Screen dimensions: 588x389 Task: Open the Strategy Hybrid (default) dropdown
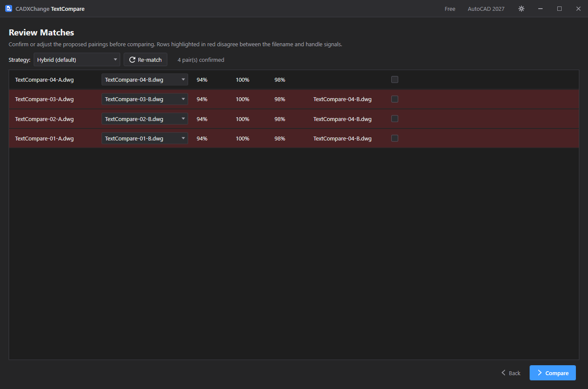tap(77, 60)
